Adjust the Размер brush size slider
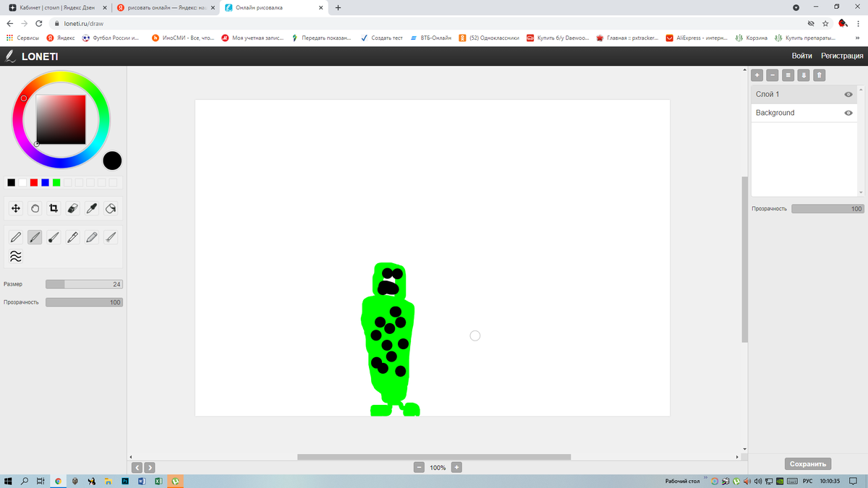Viewport: 868px width, 488px height. coord(84,284)
